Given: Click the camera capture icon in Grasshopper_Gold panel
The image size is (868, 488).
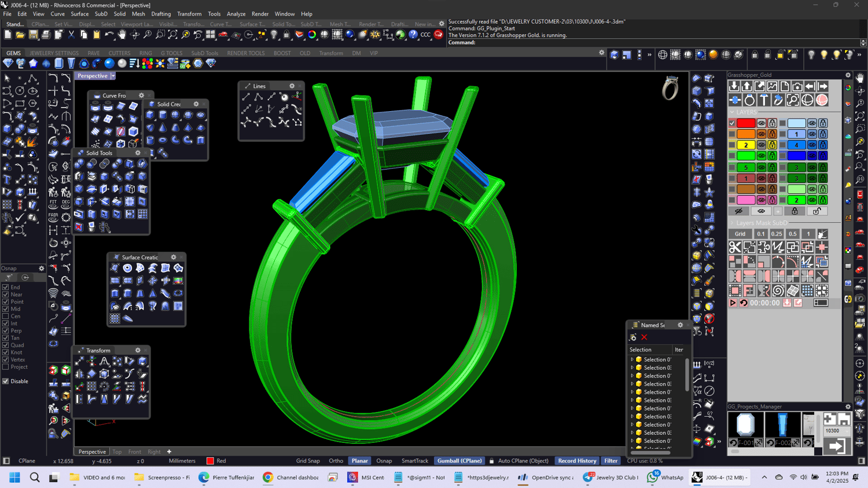Looking at the screenshot, I should (x=797, y=87).
